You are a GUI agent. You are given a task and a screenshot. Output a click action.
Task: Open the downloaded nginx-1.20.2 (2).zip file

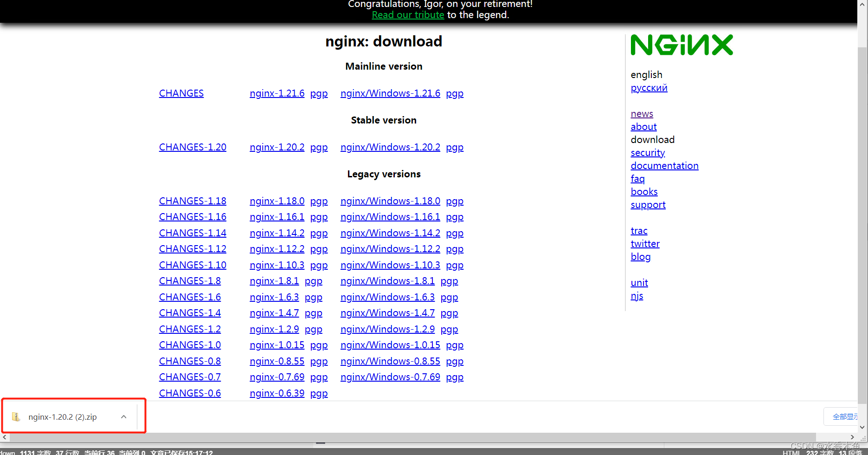[x=63, y=417]
